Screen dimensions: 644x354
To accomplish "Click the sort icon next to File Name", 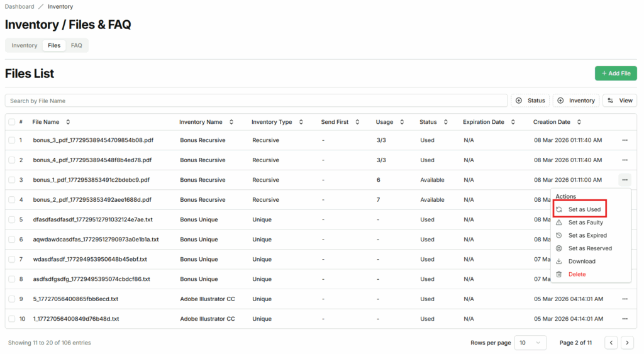I will 68,122.
